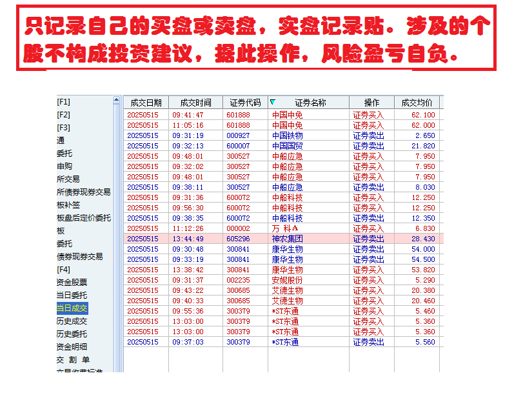
Task: Select the 通 sidebar entry
Action: (61, 141)
